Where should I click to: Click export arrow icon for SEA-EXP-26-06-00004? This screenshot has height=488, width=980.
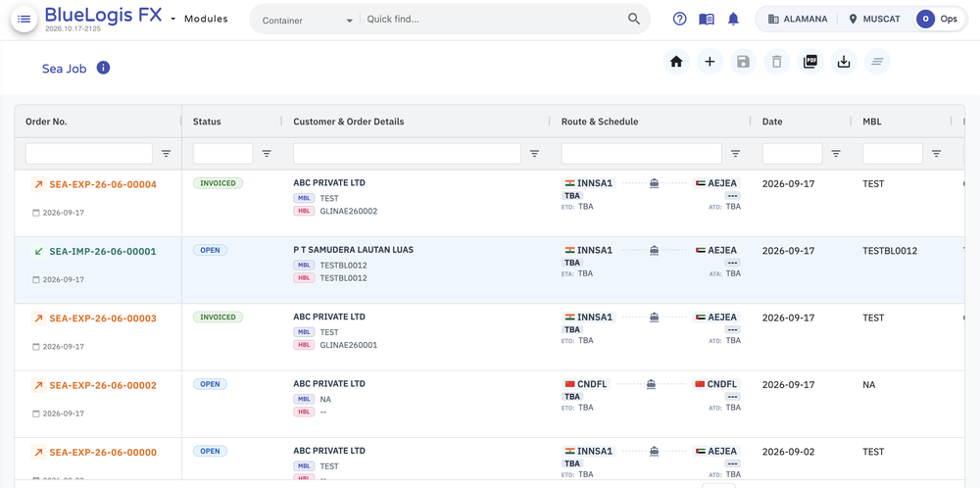[39, 184]
